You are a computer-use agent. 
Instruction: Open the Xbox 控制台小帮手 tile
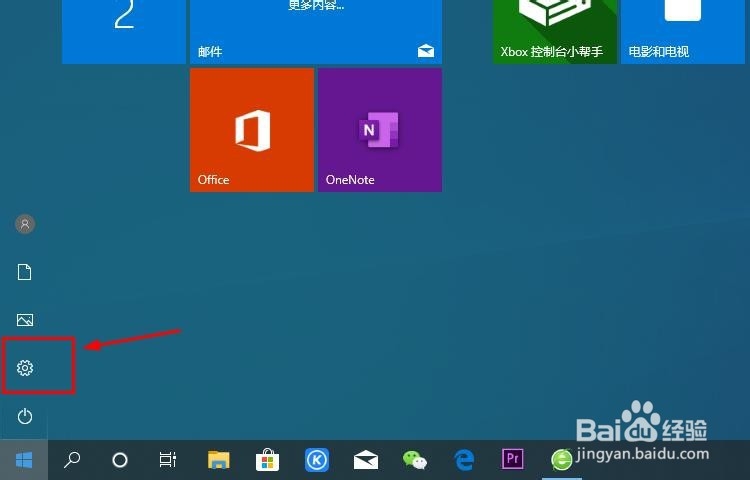[555, 32]
